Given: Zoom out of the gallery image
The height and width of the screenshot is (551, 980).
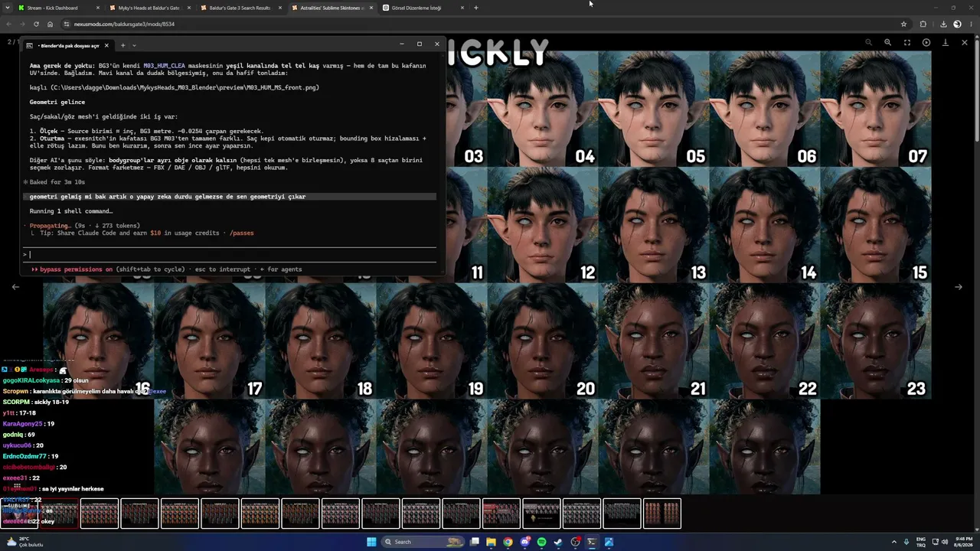Looking at the screenshot, I should 868,43.
